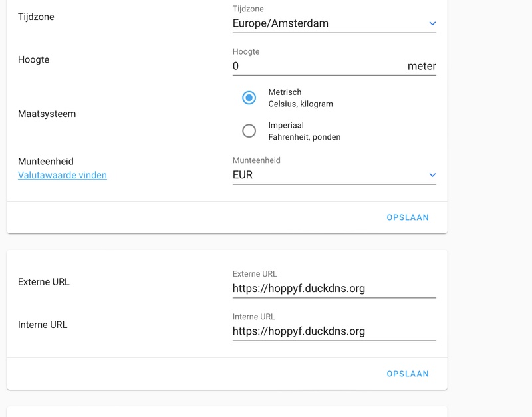Click into the Interne URL text field

pos(334,331)
